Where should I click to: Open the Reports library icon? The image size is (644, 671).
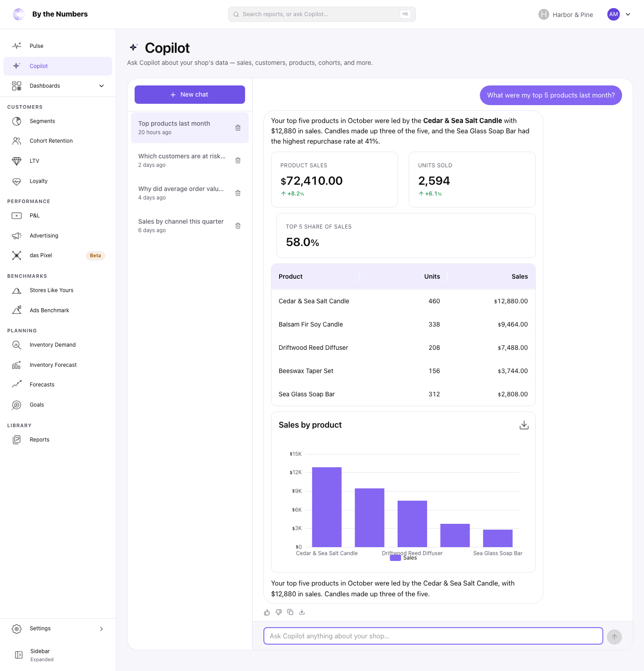17,440
